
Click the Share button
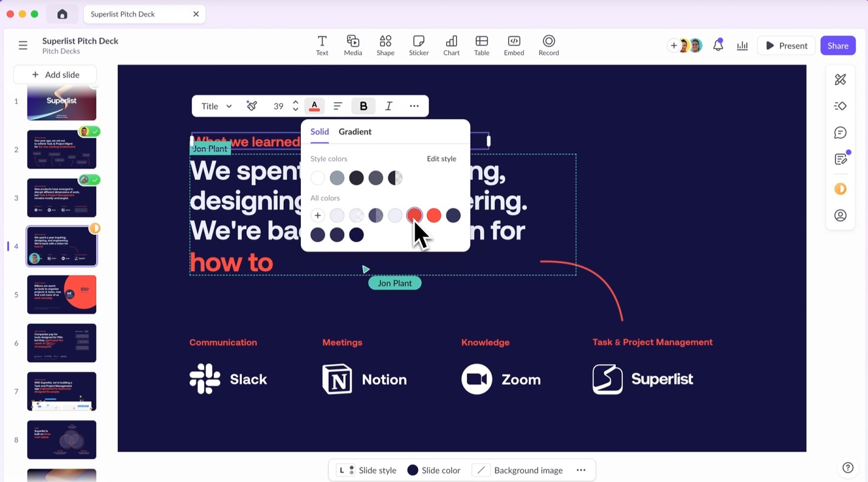(838, 46)
